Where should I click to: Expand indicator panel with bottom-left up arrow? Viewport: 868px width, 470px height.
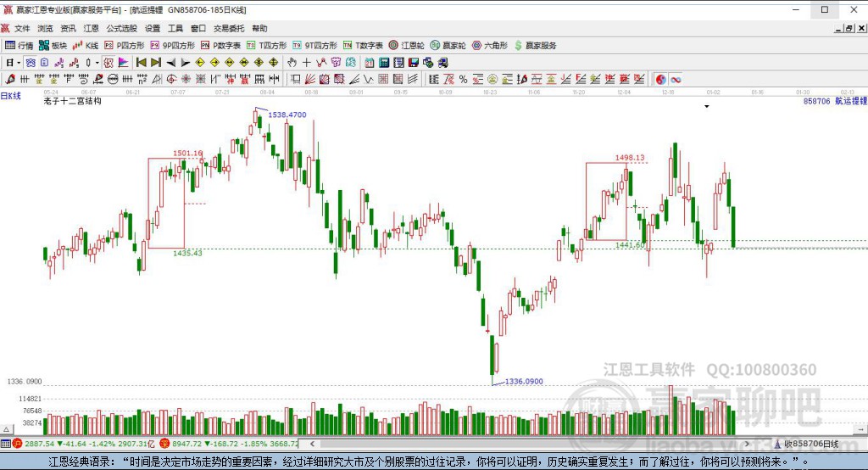coord(7,429)
